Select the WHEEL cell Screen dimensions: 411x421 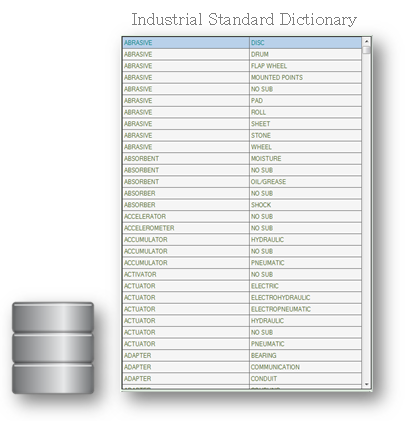click(305, 147)
